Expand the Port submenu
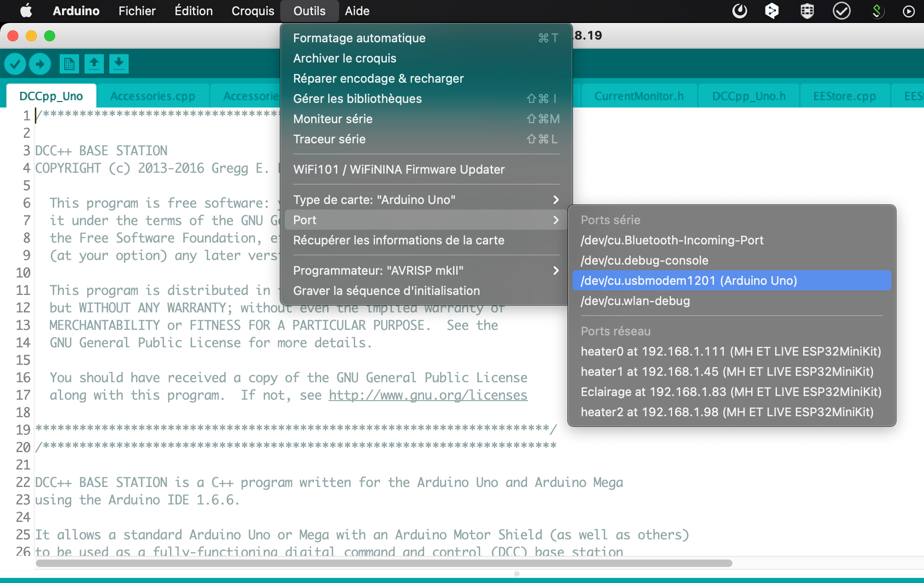The image size is (924, 583). (x=426, y=220)
